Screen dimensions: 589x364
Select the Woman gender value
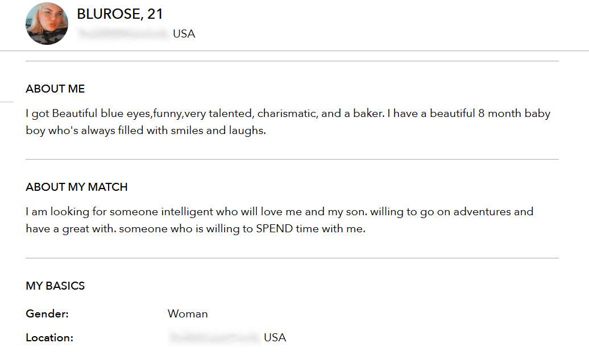[x=188, y=313]
